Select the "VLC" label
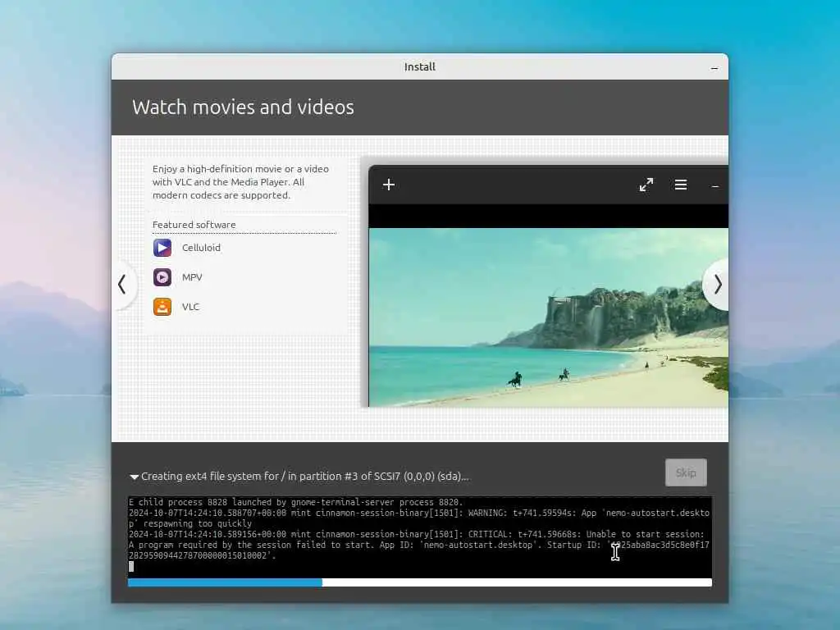Viewport: 840px width, 630px height. click(190, 307)
